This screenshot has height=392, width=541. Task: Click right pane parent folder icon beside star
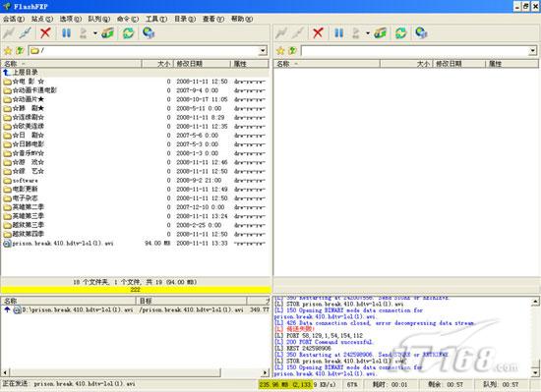coord(292,51)
